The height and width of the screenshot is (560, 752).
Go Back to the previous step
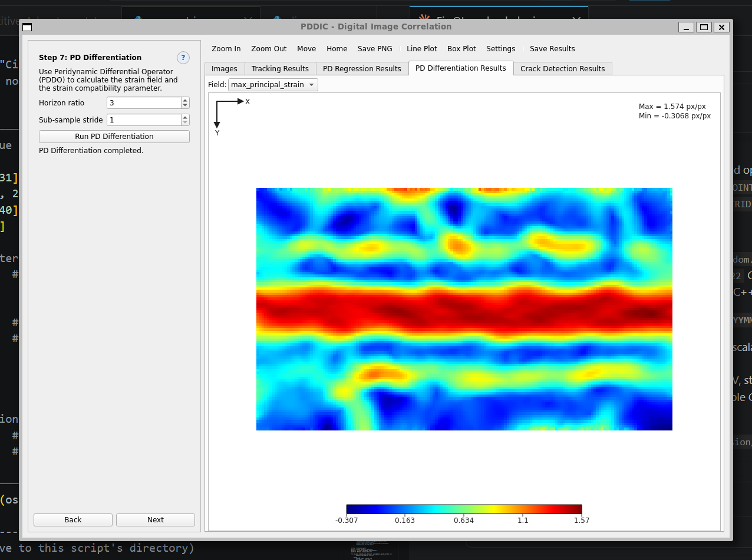pos(73,520)
